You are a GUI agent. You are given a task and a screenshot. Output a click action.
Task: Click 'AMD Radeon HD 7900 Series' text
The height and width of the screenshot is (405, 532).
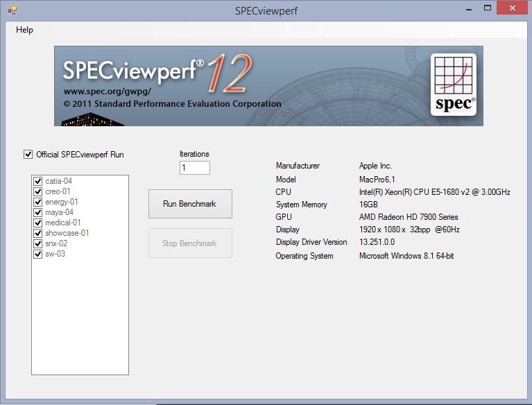tap(409, 217)
